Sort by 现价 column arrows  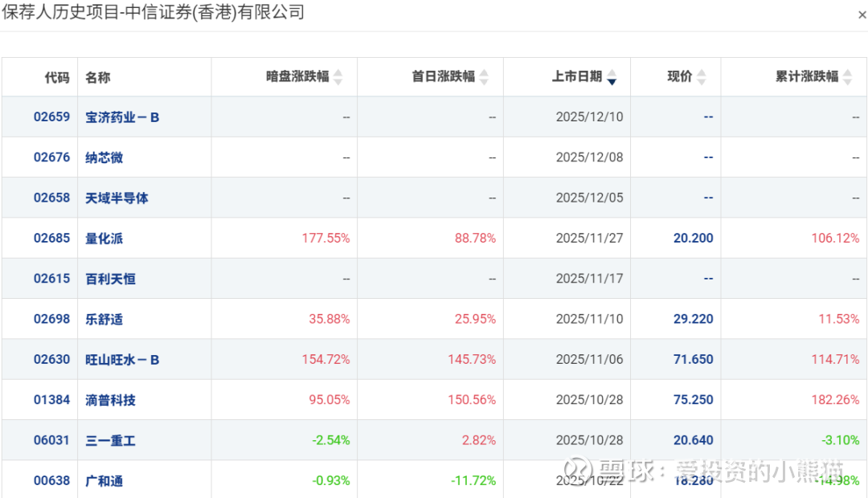tap(702, 77)
